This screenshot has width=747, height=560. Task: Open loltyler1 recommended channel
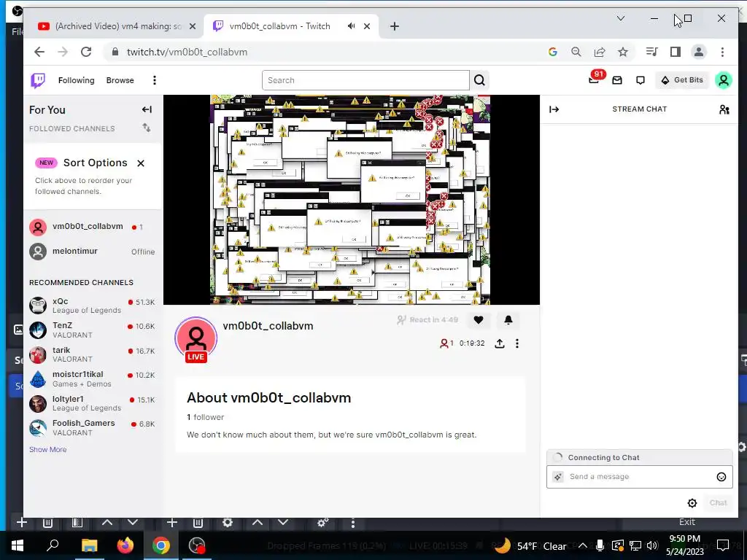tap(93, 403)
